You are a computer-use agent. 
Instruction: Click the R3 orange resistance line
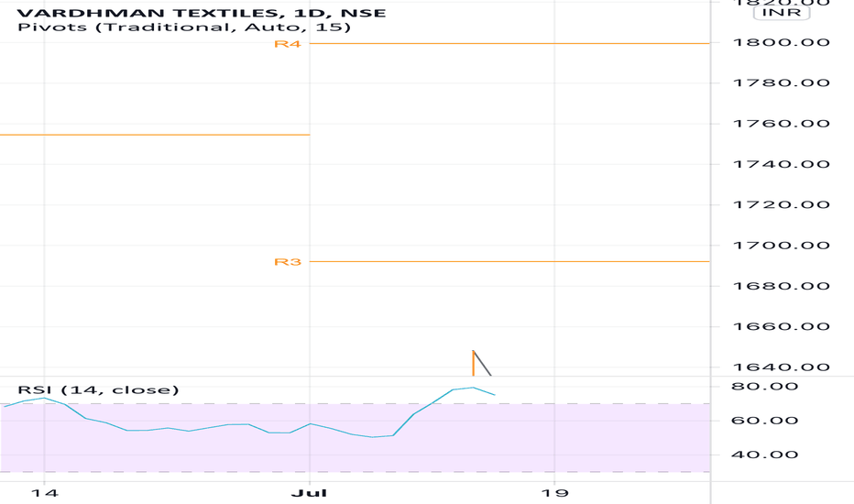point(509,261)
